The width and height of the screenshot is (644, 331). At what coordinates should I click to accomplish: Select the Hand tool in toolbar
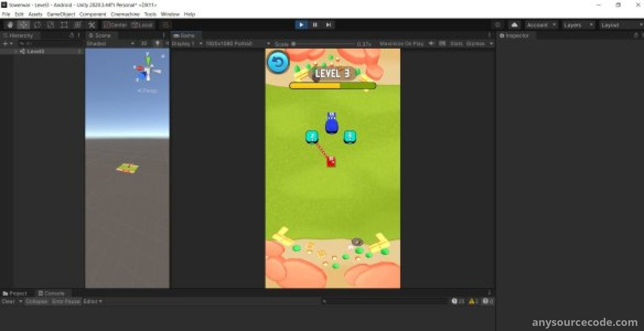10,25
